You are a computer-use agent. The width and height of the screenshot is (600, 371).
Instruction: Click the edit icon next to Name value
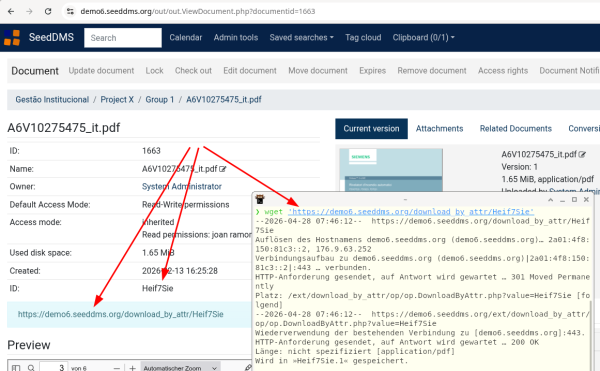[223, 169]
